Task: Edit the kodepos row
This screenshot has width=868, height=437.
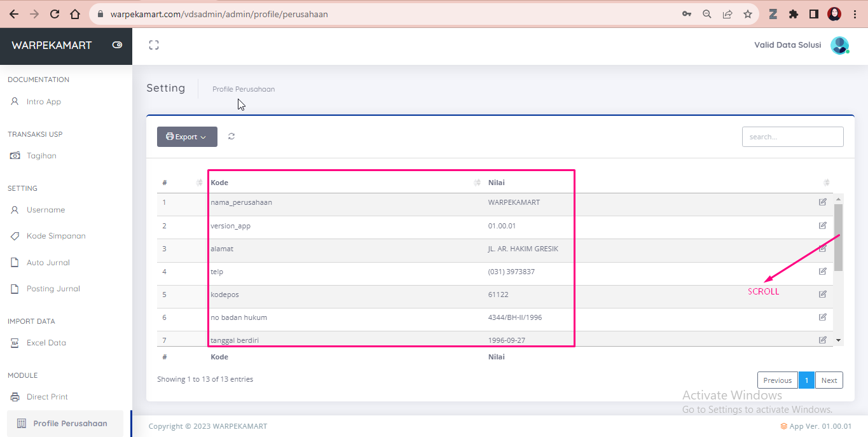Action: tap(823, 294)
